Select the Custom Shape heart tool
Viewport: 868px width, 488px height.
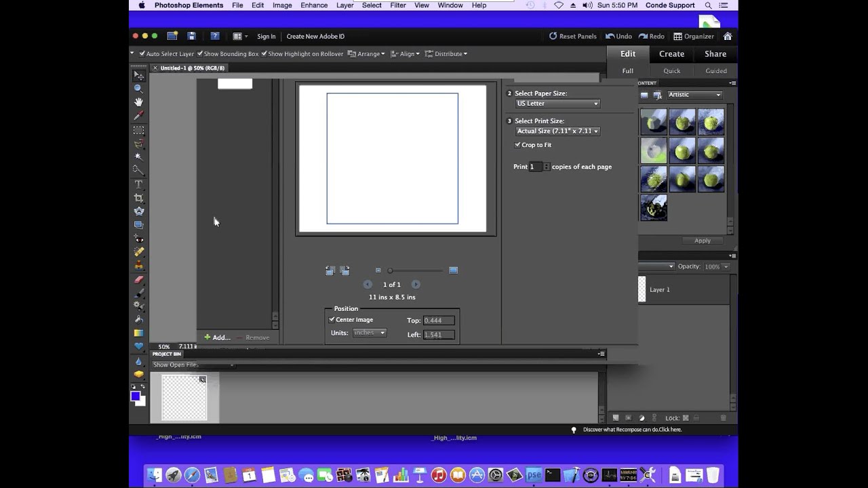[x=138, y=346]
